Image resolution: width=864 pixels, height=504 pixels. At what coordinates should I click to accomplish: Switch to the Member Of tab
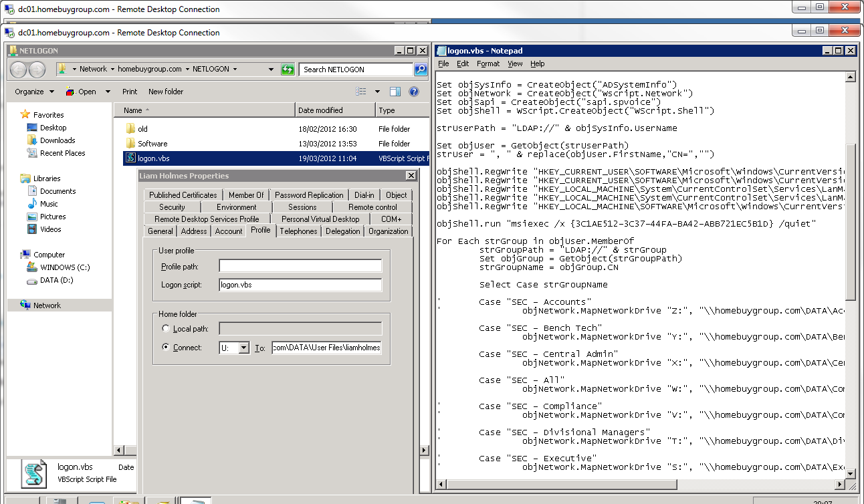[x=246, y=195]
